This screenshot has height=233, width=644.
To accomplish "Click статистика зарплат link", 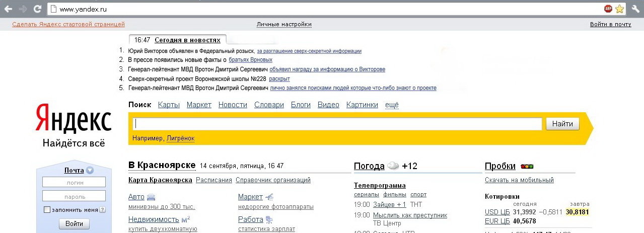I will (x=266, y=229).
